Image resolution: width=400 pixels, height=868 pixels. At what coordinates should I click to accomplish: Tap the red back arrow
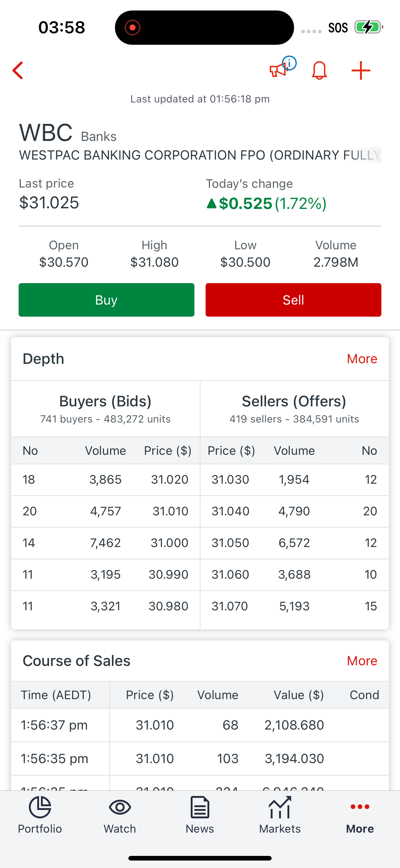[x=18, y=70]
